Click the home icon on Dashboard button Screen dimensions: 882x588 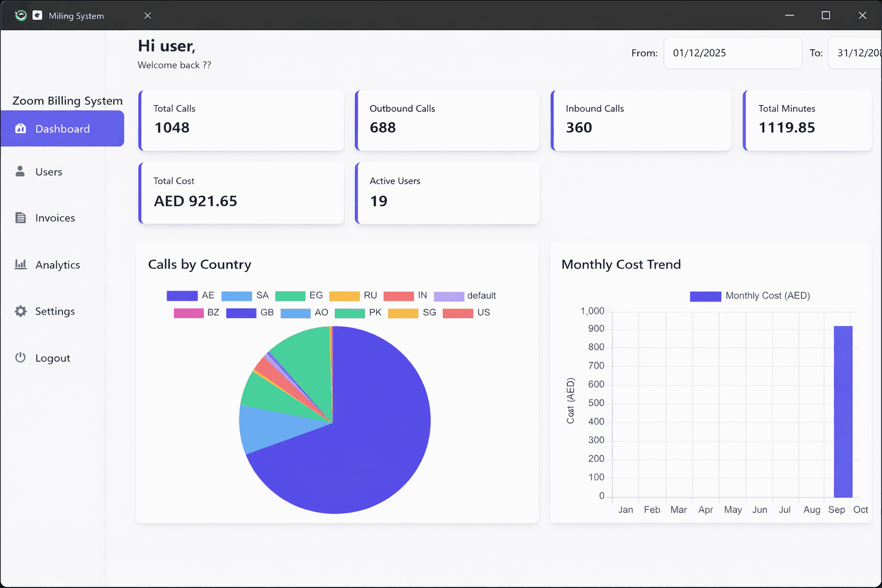coord(21,129)
